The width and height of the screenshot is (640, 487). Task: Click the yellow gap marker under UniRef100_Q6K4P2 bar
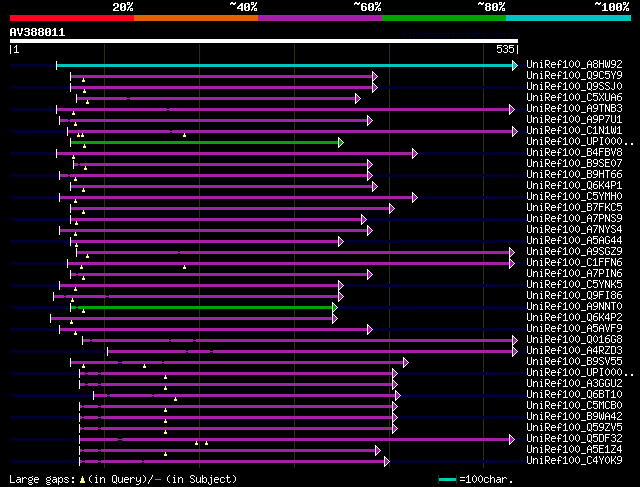[71, 322]
